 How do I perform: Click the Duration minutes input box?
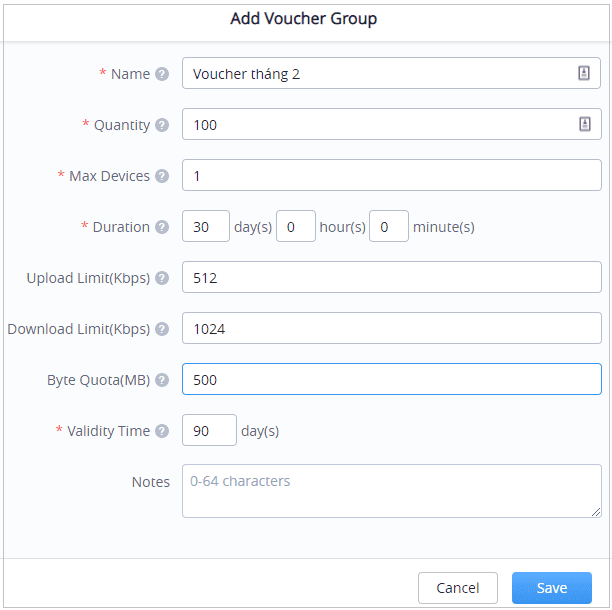[389, 227]
